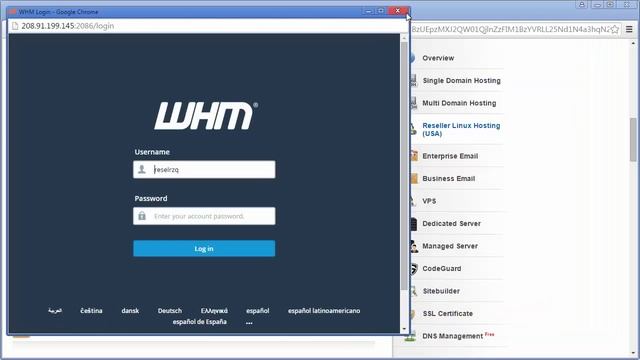Maximize the WHM Login window
Screen dimensions: 640x360
click(381, 11)
